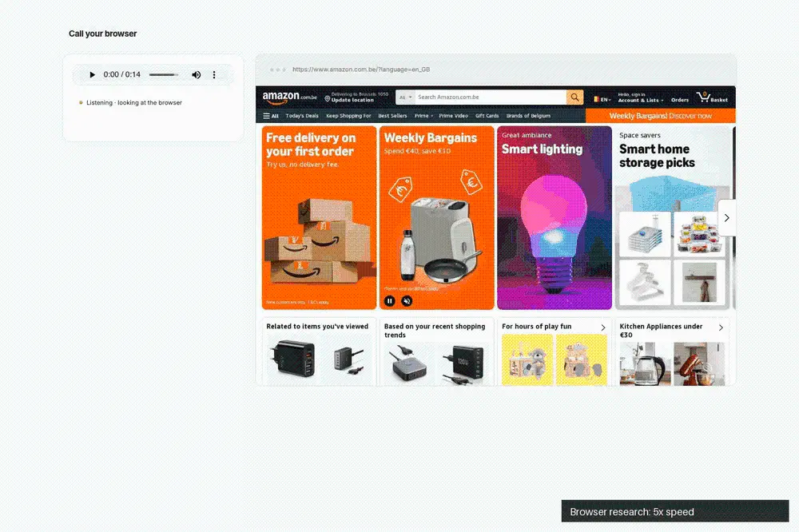Image resolution: width=799 pixels, height=532 pixels.
Task: Open the red stand mixer product image
Action: 699,363
